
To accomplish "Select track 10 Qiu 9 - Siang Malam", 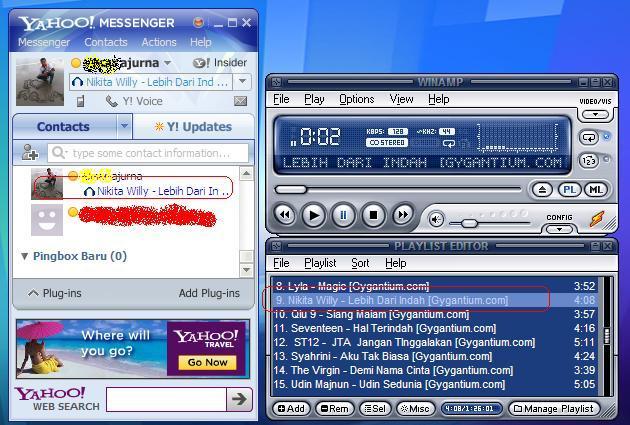I will click(435, 314).
